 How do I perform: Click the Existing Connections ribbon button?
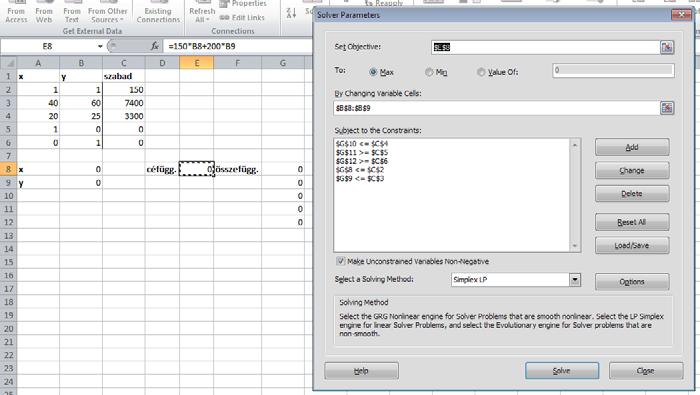tap(158, 12)
